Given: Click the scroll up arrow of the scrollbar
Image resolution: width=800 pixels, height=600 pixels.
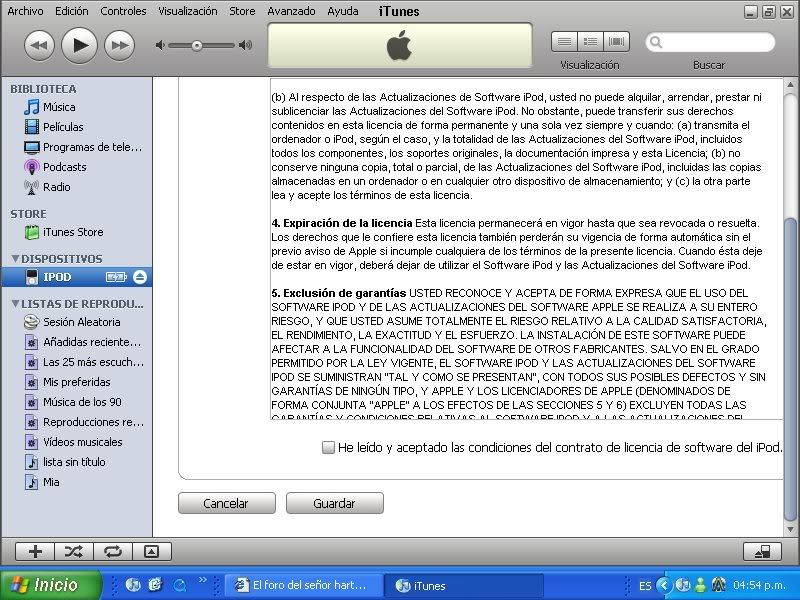Looking at the screenshot, I should [790, 85].
